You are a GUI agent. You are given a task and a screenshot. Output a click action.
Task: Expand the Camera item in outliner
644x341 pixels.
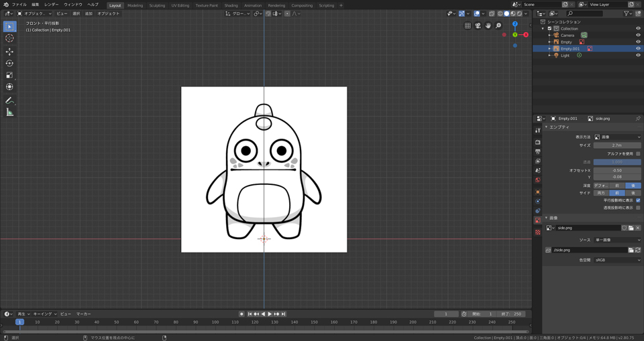(x=549, y=35)
